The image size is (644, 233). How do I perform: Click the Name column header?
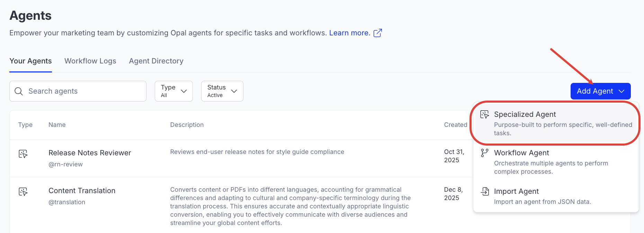(57, 125)
